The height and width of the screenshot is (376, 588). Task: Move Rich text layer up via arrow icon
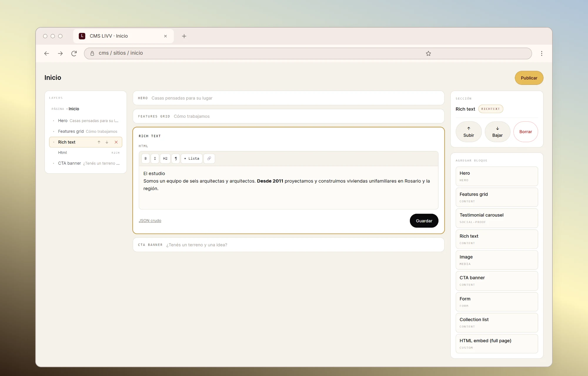[99, 142]
